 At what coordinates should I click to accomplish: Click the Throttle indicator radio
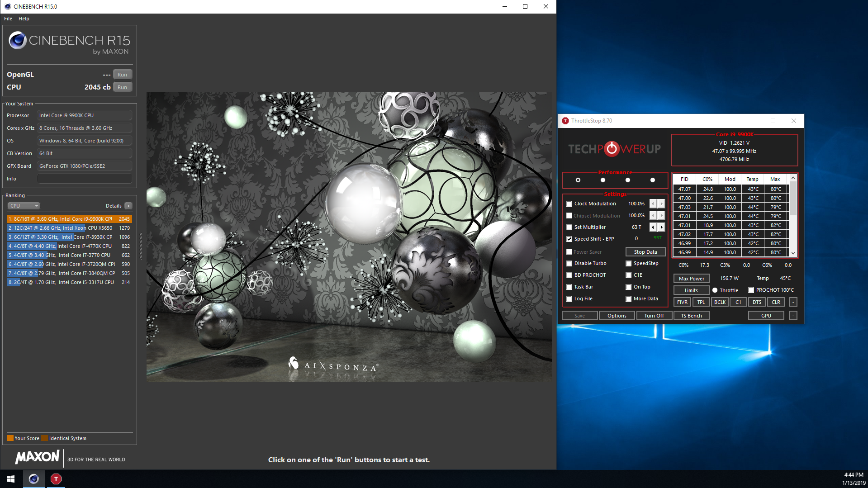(715, 290)
